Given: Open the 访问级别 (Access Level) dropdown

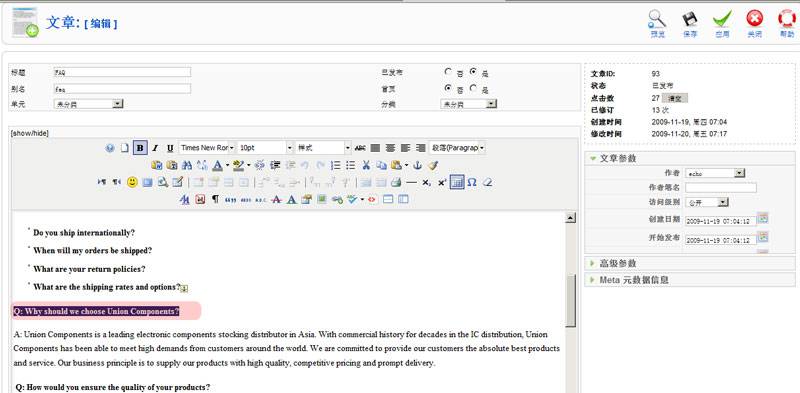Looking at the screenshot, I should click(707, 203).
